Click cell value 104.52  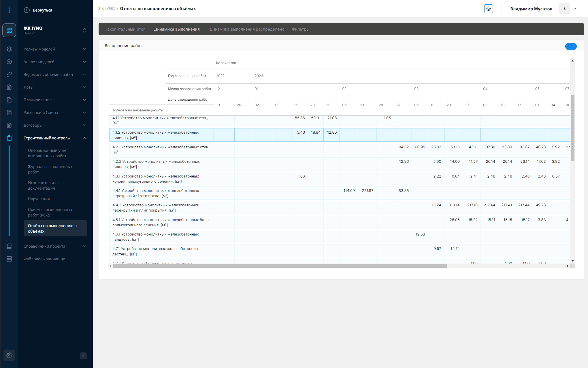(x=403, y=147)
